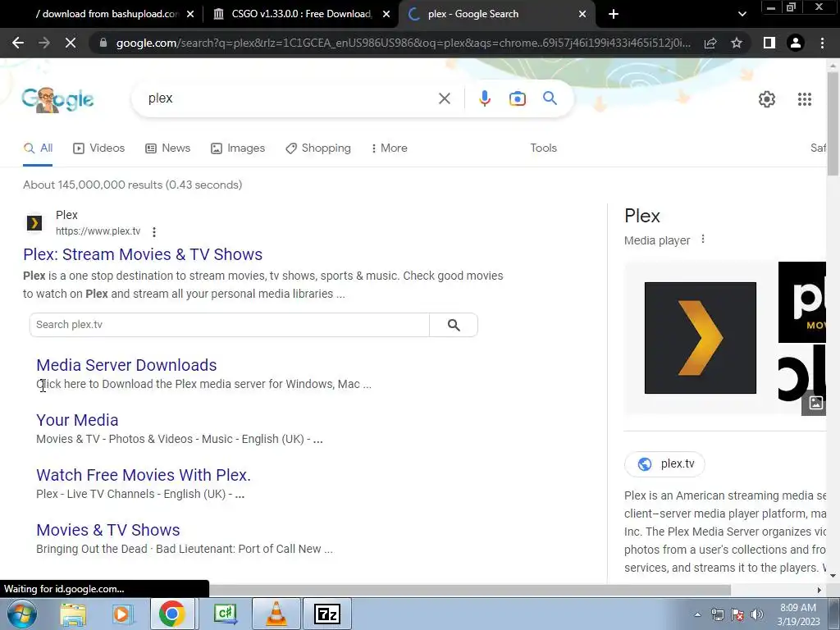Open VLC media player from taskbar

click(276, 614)
